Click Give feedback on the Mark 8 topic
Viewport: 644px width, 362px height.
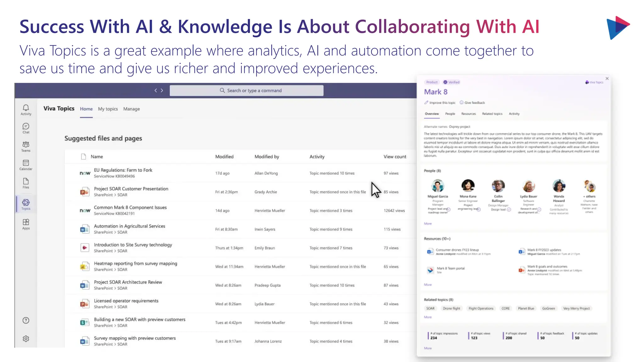[472, 102]
